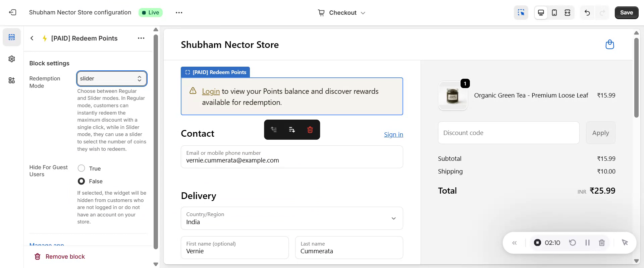The height and width of the screenshot is (268, 644).
Task: Click the Apply discount button
Action: pos(600,133)
